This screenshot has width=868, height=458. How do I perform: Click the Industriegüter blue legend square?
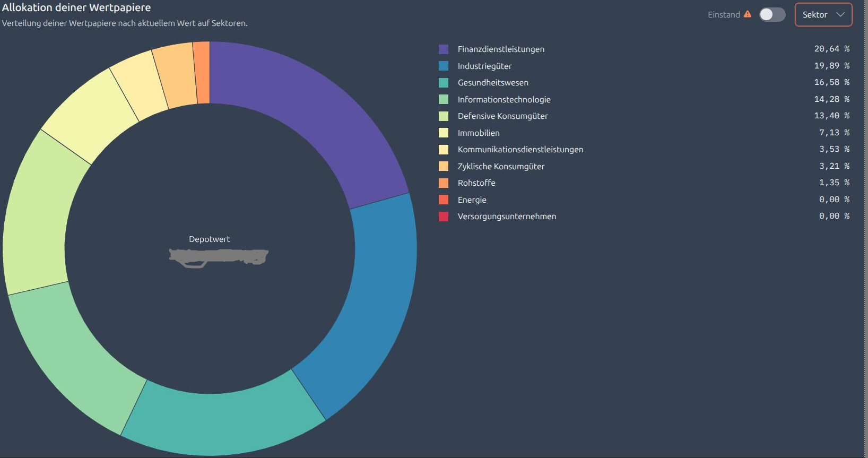click(444, 66)
